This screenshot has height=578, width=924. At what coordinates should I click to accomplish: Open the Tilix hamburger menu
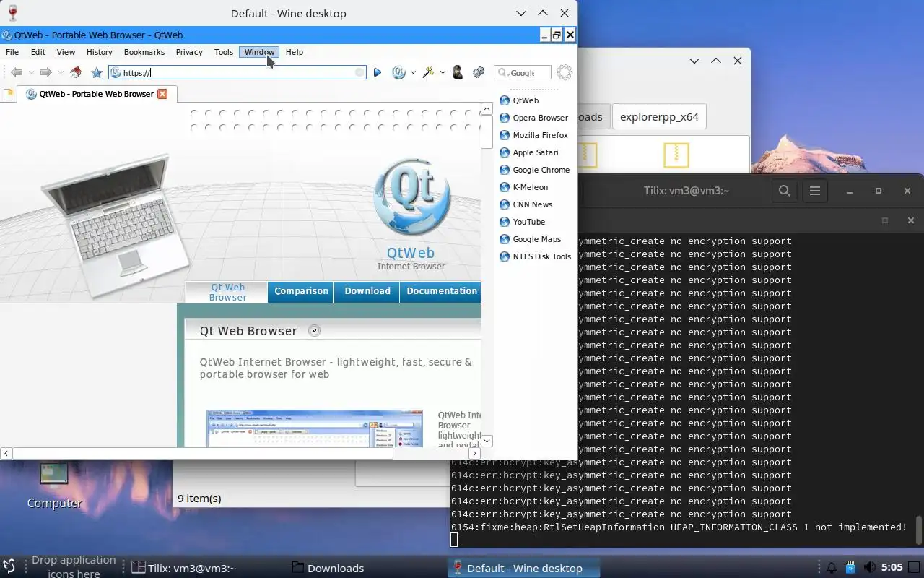pos(815,191)
